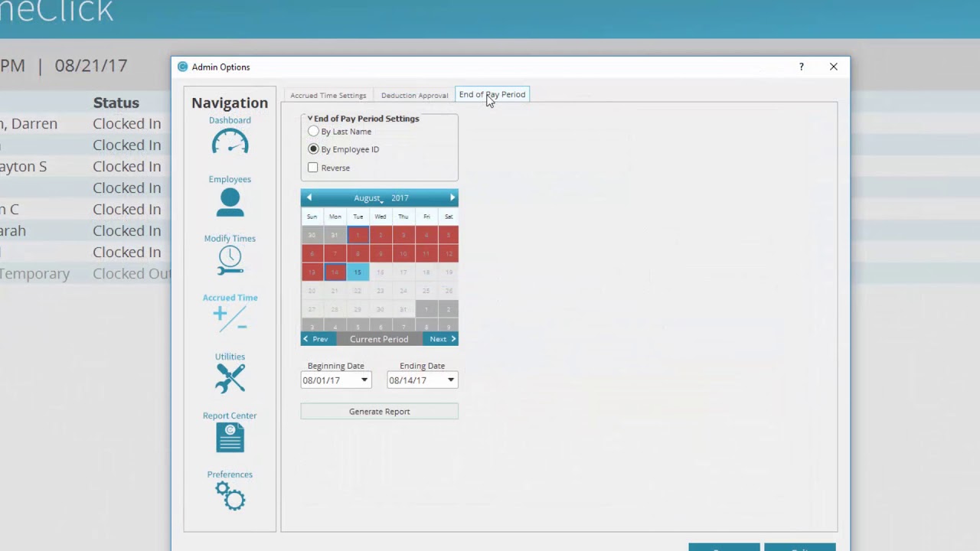Open the Preferences gears icon
The height and width of the screenshot is (551, 980).
point(230,496)
